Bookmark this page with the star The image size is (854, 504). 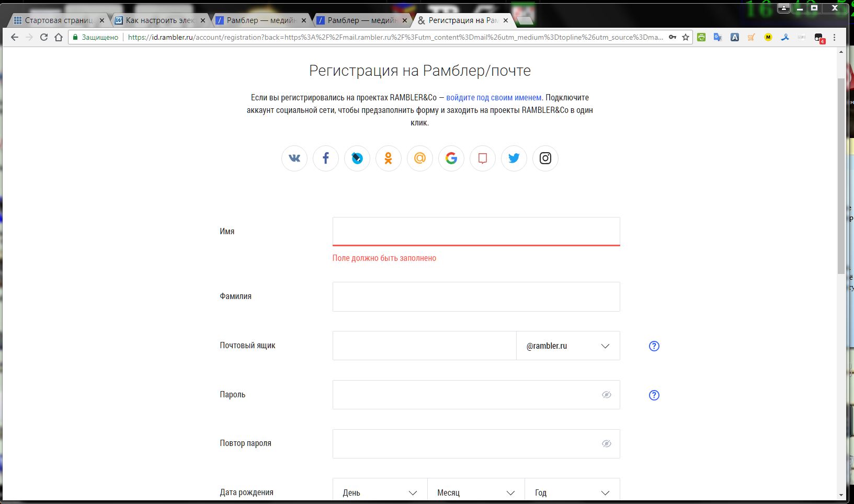click(x=686, y=37)
